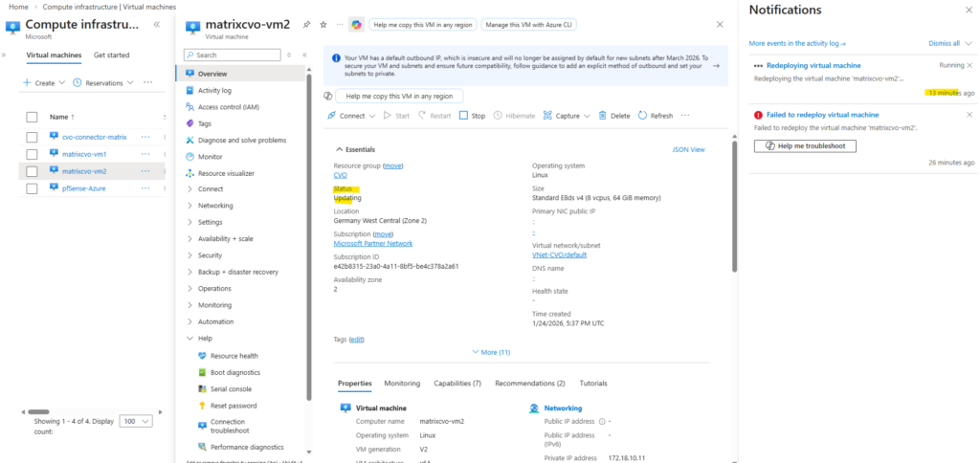
Task: Pin matrixcvo-vm2 to dashboard
Action: tap(305, 24)
